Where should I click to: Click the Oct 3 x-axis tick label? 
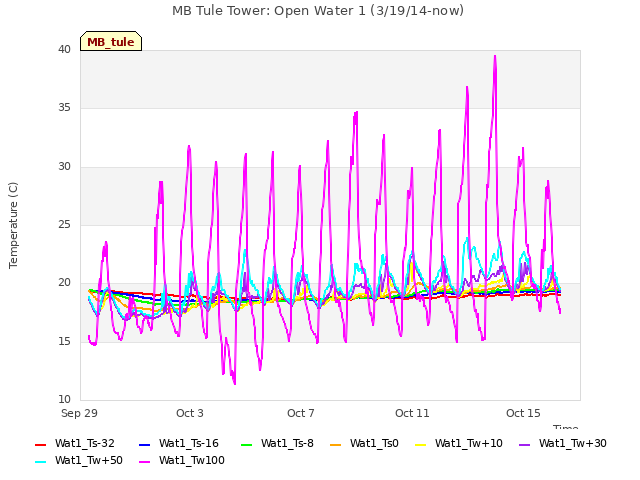[x=189, y=413]
